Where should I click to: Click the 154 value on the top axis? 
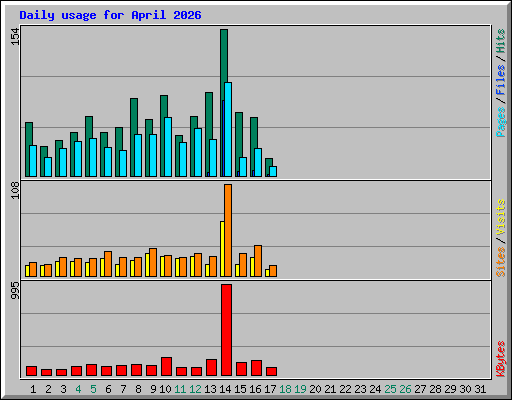click(15, 37)
